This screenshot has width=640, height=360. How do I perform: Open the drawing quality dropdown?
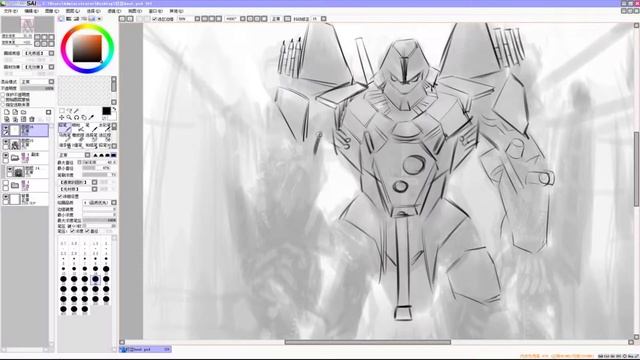click(114, 202)
